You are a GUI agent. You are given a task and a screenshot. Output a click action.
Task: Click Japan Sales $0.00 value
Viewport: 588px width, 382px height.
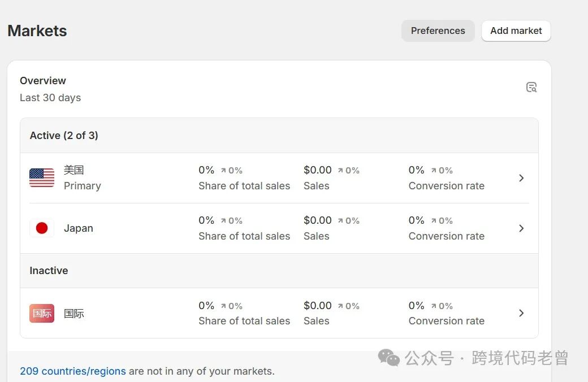[318, 220]
